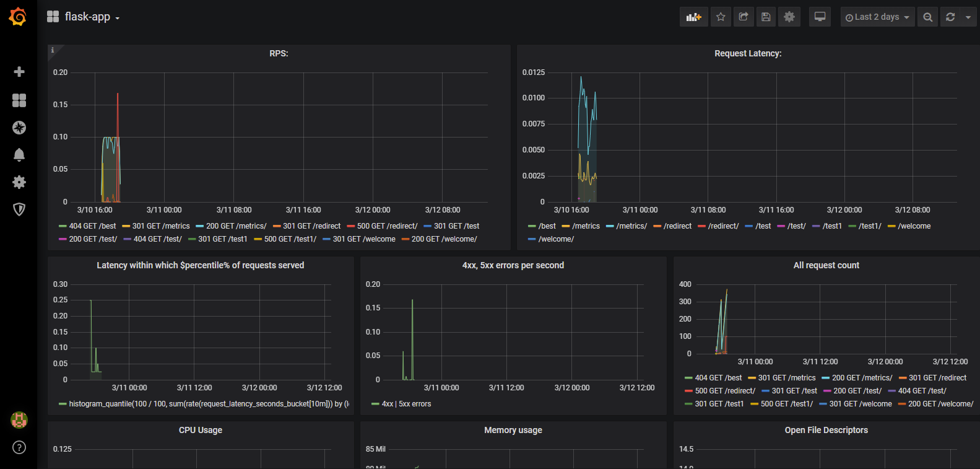Toggle 500 GET /redirect/ series in RPS legend

[387, 226]
